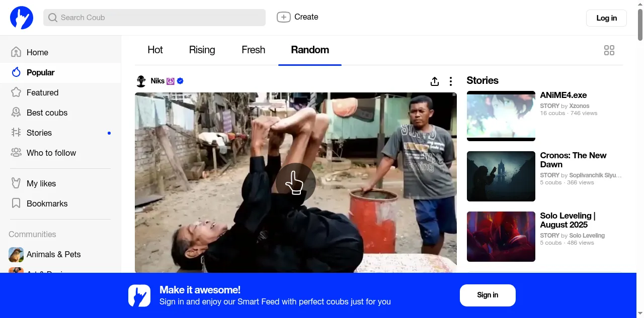Click the Coub logo in header
Image resolution: width=644 pixels, height=318 pixels.
click(22, 18)
